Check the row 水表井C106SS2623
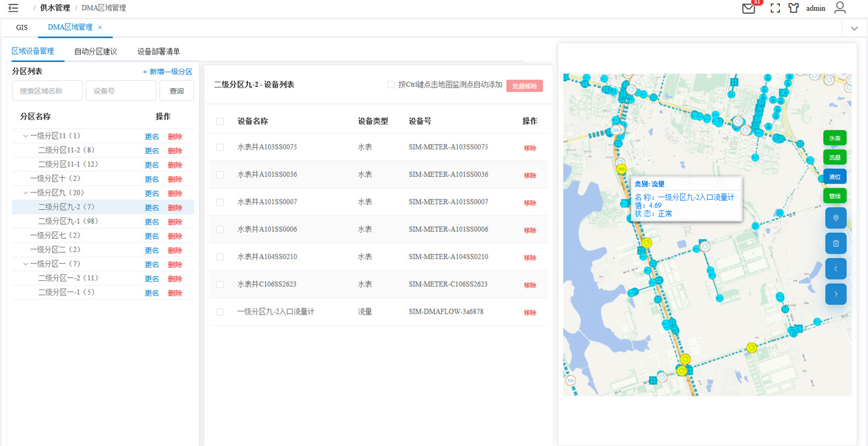868x446 pixels. coord(220,284)
